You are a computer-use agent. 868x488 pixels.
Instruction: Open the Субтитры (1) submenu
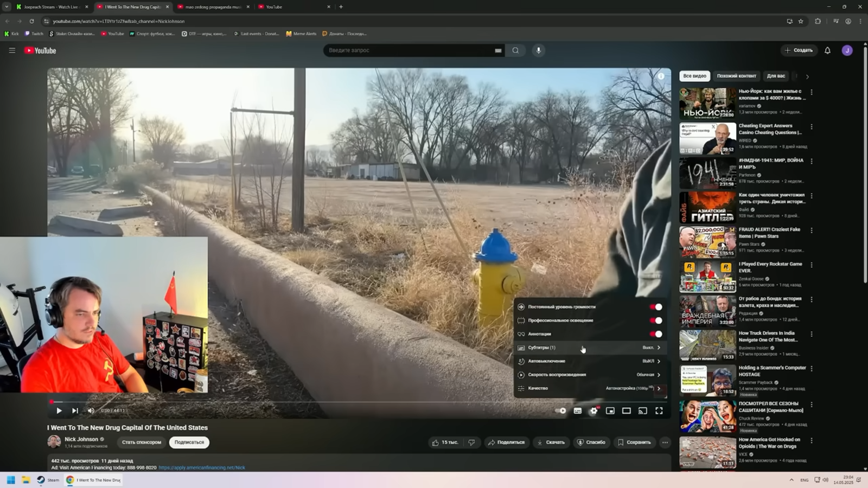coord(590,348)
